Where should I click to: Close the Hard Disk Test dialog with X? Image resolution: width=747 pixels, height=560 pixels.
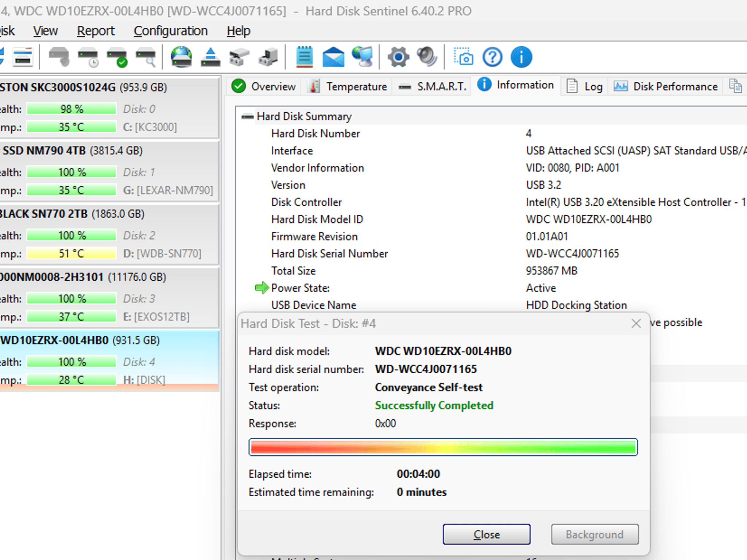[x=636, y=323]
